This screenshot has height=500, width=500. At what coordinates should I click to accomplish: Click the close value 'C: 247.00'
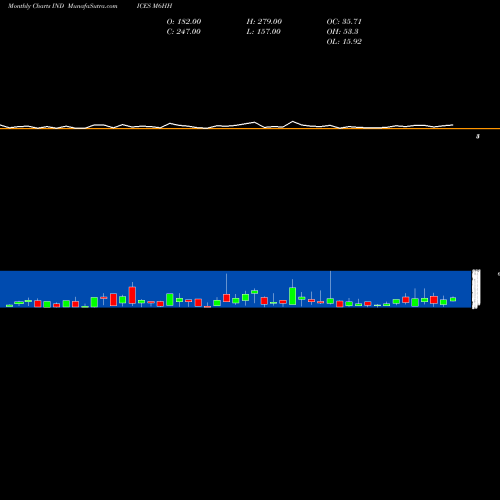(184, 32)
